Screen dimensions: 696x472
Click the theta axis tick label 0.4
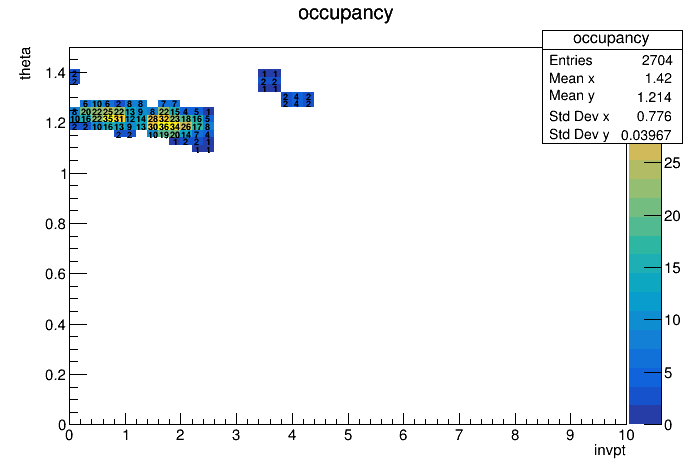[55, 325]
